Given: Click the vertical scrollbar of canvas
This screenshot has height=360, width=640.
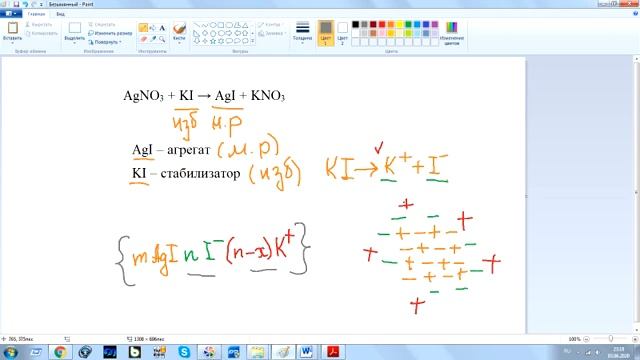Looking at the screenshot, I should point(636,195).
